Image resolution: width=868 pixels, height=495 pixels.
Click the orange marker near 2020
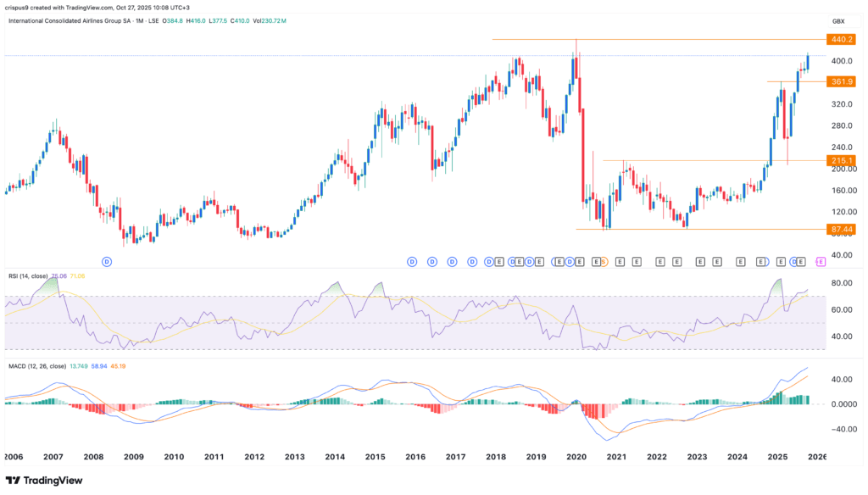(x=604, y=262)
